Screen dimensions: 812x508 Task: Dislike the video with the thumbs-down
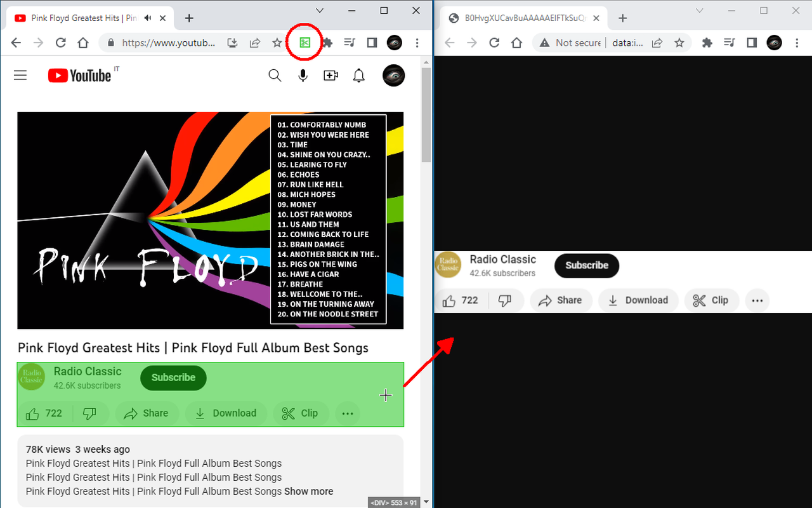tap(89, 413)
